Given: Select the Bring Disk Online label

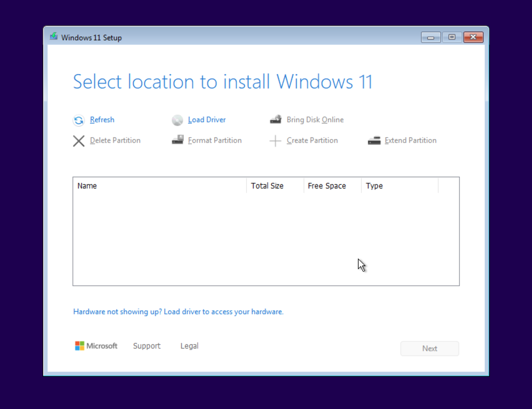Looking at the screenshot, I should [315, 120].
